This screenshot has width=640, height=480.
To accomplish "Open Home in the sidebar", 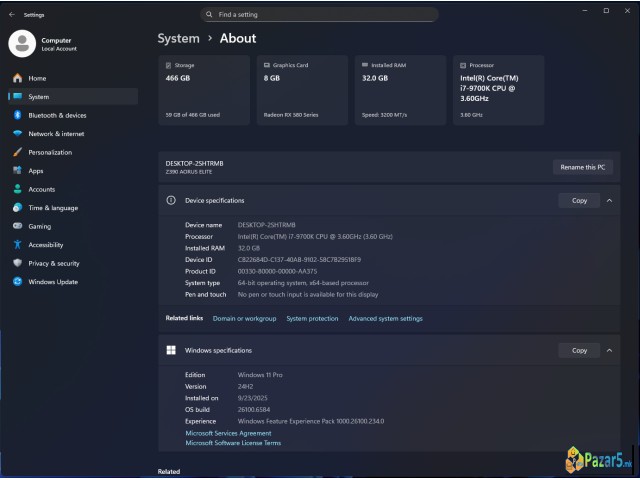I will click(x=73, y=78).
